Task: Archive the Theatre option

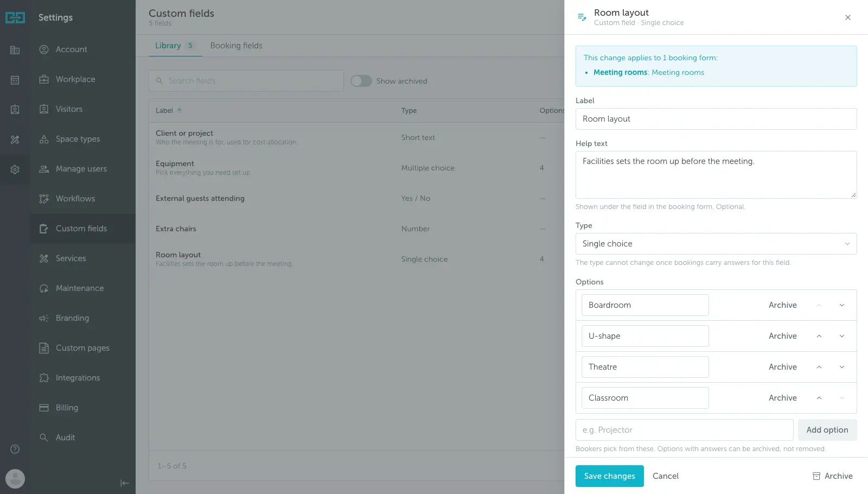Action: [783, 367]
